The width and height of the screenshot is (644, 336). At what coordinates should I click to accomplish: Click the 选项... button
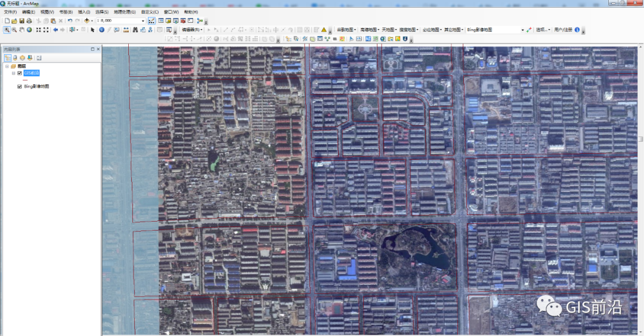pyautogui.click(x=542, y=30)
